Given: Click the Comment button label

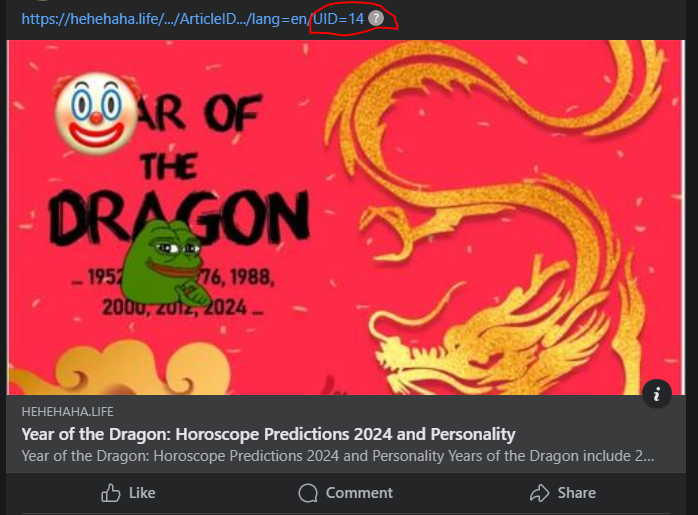Looking at the screenshot, I should (359, 493).
